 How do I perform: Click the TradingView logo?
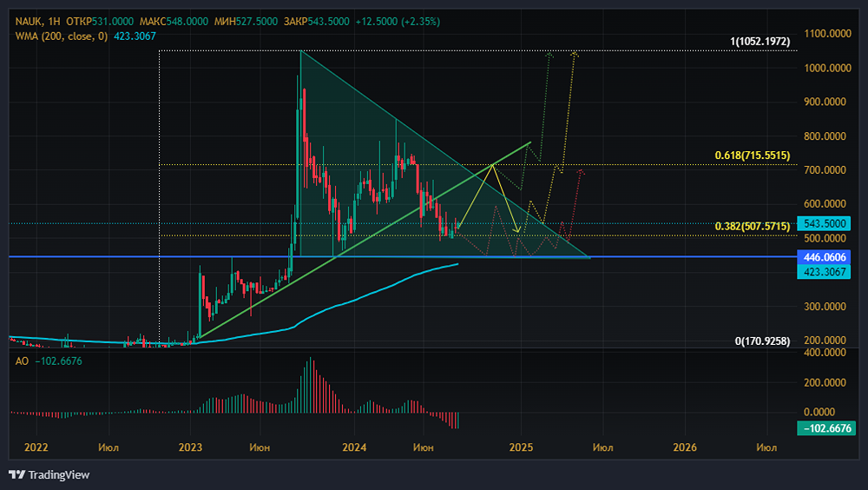[x=49, y=475]
